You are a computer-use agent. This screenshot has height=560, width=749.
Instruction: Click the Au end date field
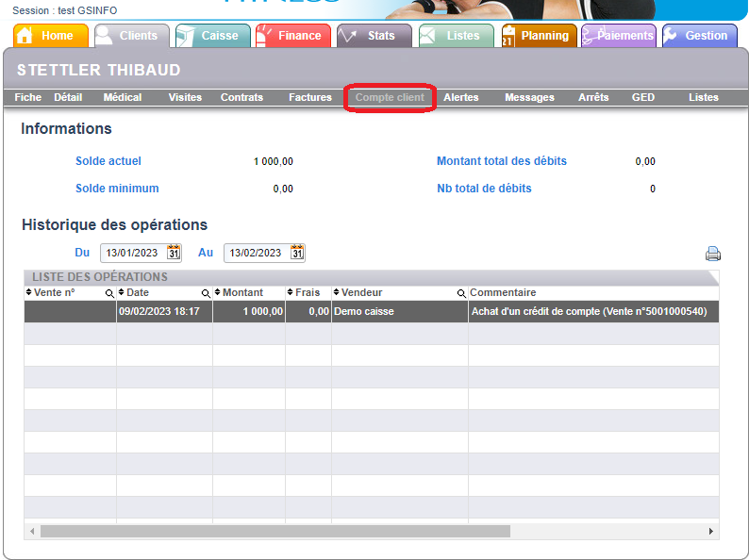(x=256, y=253)
